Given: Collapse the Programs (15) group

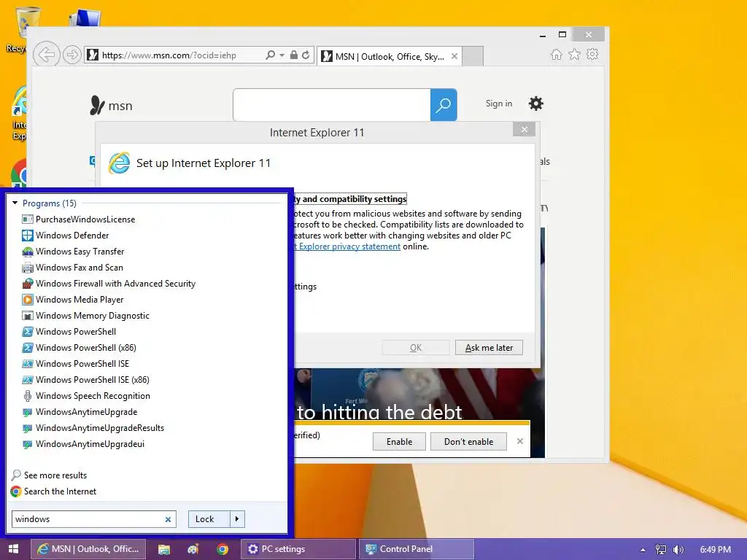Looking at the screenshot, I should click(15, 203).
